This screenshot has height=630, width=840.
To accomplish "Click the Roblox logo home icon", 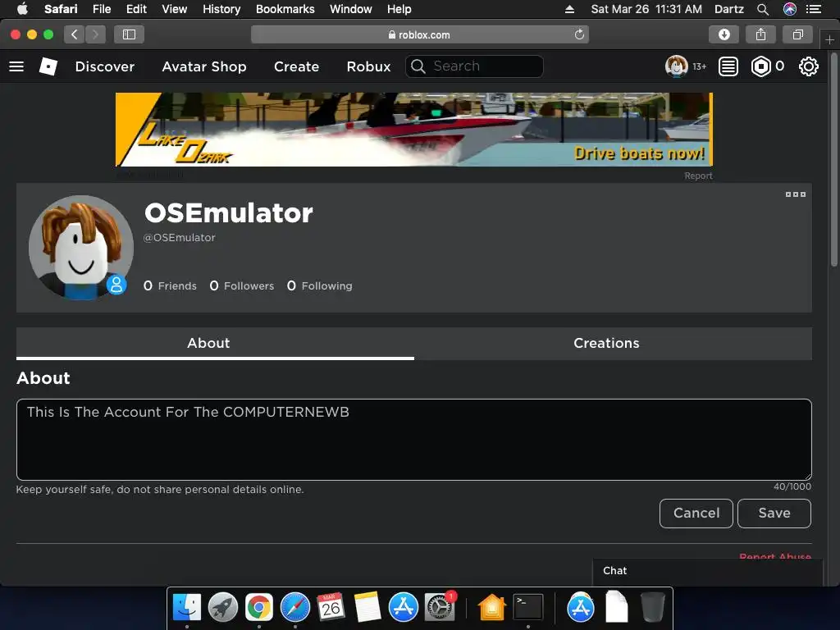I will tap(48, 66).
